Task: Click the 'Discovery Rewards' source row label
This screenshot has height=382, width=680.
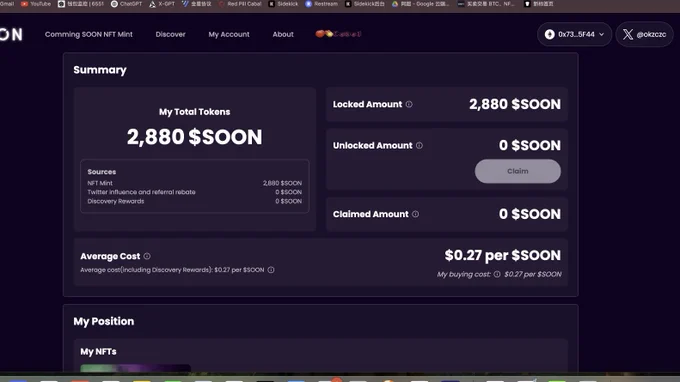Action: [116, 201]
